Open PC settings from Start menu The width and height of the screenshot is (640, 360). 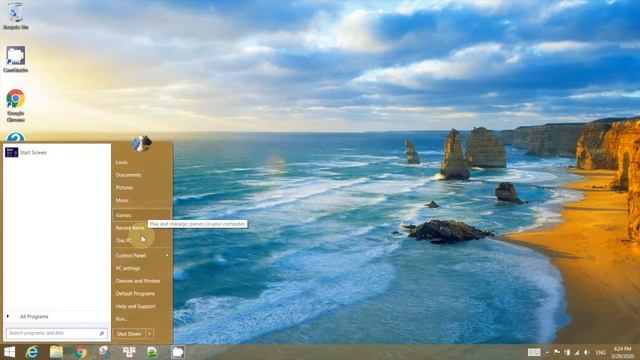(x=128, y=268)
